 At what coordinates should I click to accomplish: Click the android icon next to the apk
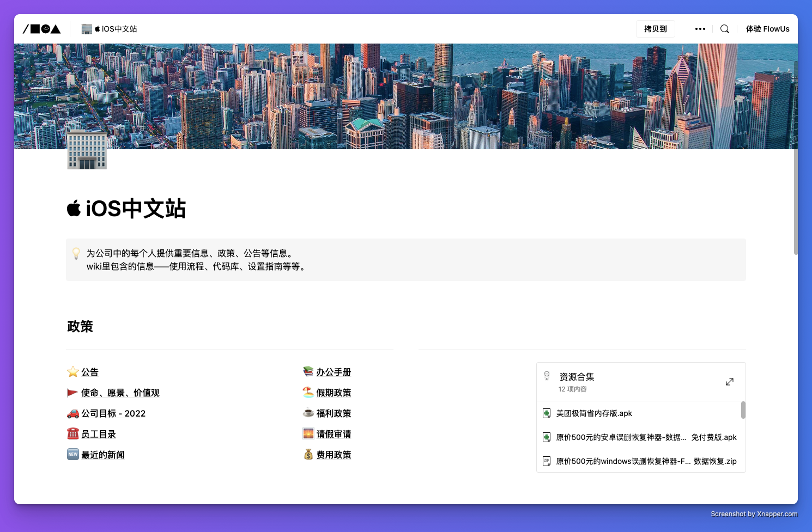pyautogui.click(x=547, y=413)
